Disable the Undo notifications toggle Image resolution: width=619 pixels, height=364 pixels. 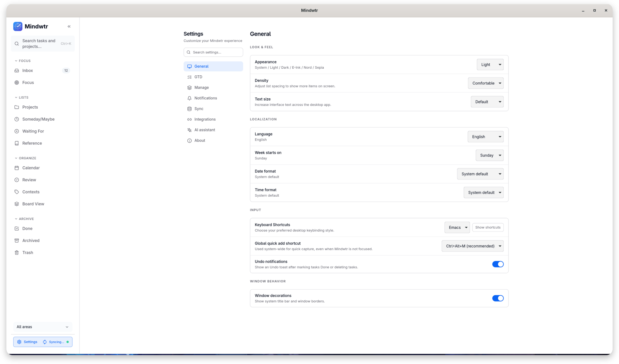click(x=498, y=264)
